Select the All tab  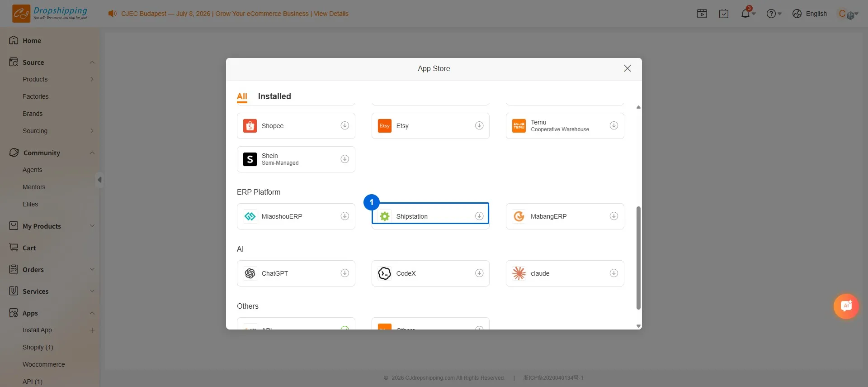tap(242, 96)
